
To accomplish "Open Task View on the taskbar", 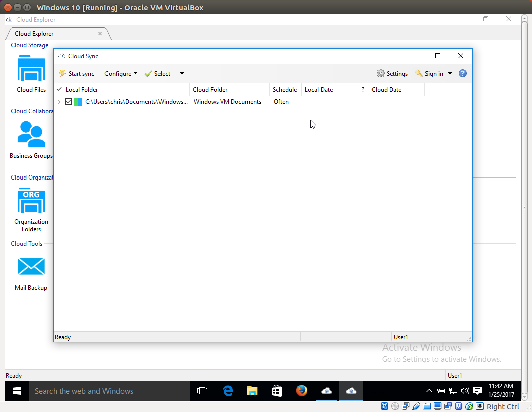I will pyautogui.click(x=202, y=391).
